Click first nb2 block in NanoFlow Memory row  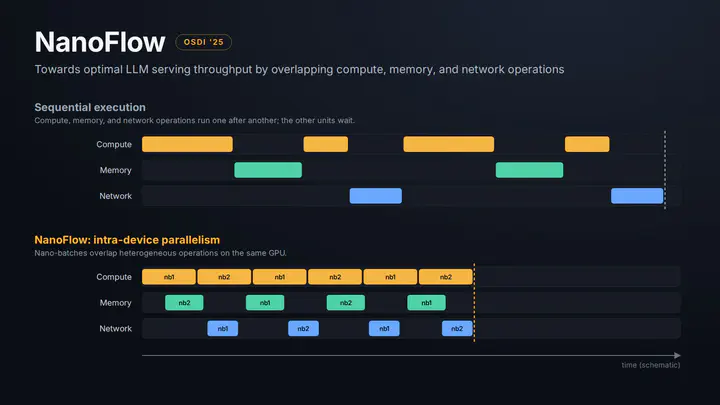pyautogui.click(x=184, y=303)
